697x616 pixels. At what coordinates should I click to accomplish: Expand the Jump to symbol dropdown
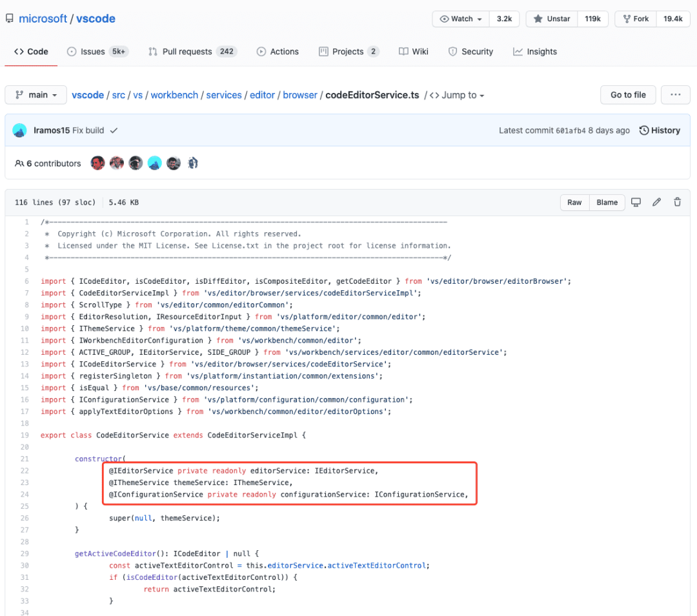coord(457,95)
